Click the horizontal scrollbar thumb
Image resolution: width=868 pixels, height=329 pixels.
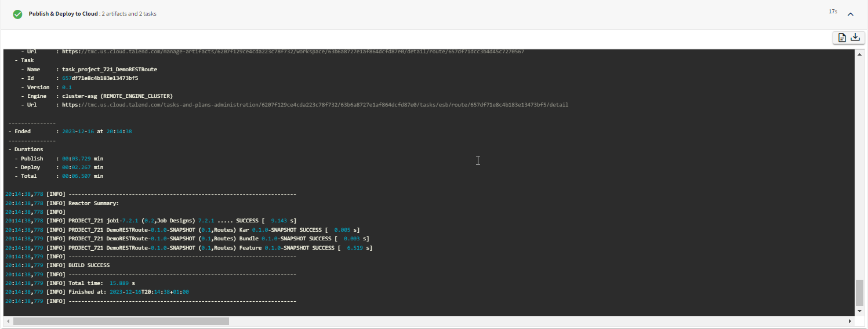pyautogui.click(x=121, y=321)
